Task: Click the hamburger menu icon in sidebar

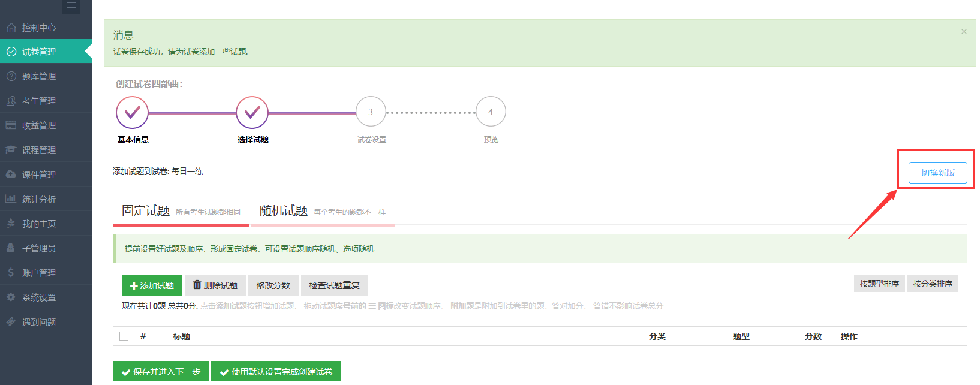Action: tap(71, 7)
